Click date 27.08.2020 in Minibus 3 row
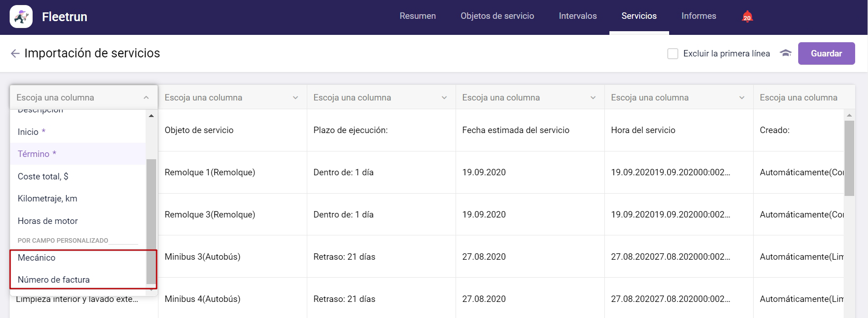The image size is (868, 318). pyautogui.click(x=530, y=257)
